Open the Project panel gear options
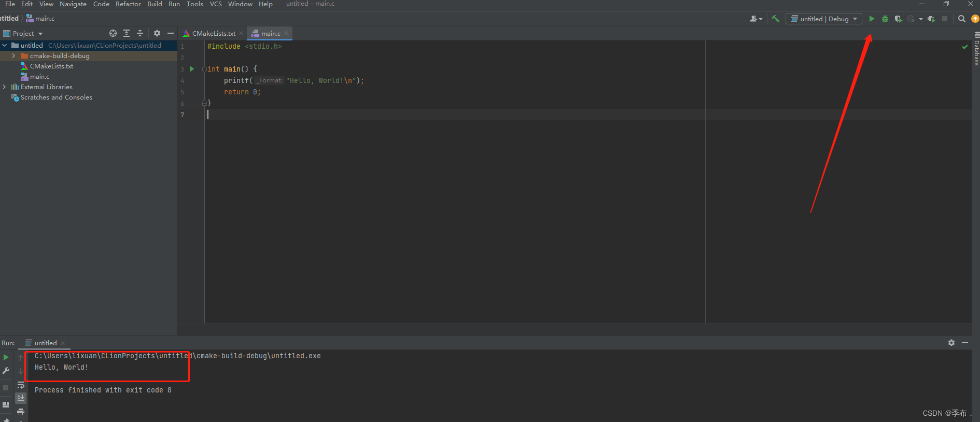The image size is (980, 422). pyautogui.click(x=157, y=33)
